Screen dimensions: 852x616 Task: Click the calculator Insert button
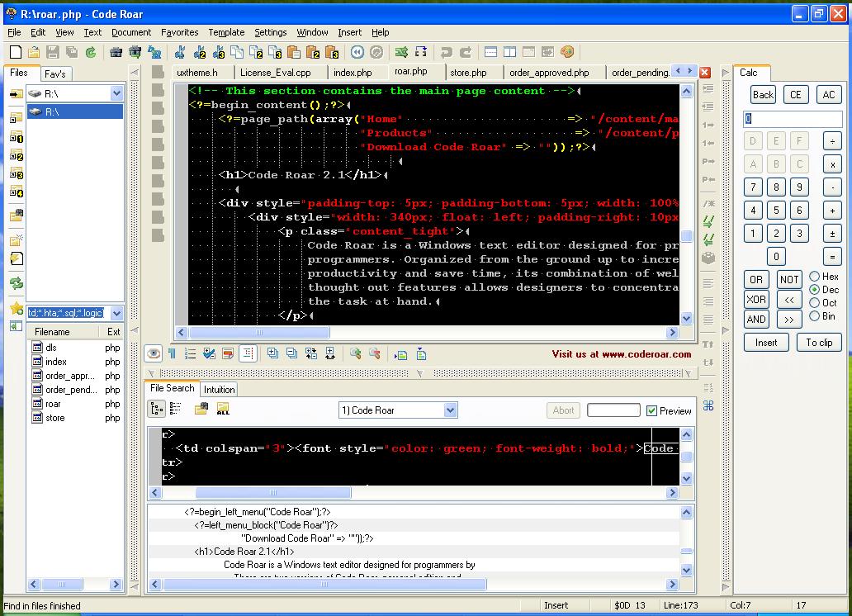click(765, 343)
